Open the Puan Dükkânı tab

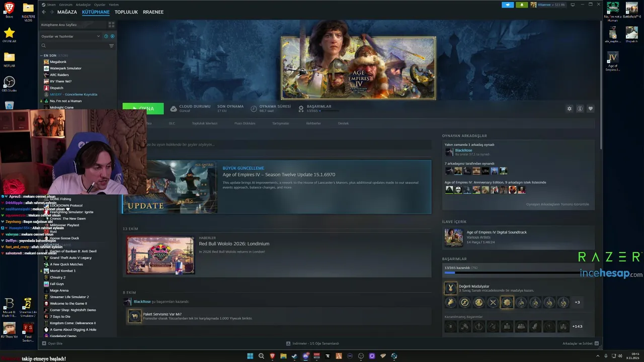(x=245, y=123)
